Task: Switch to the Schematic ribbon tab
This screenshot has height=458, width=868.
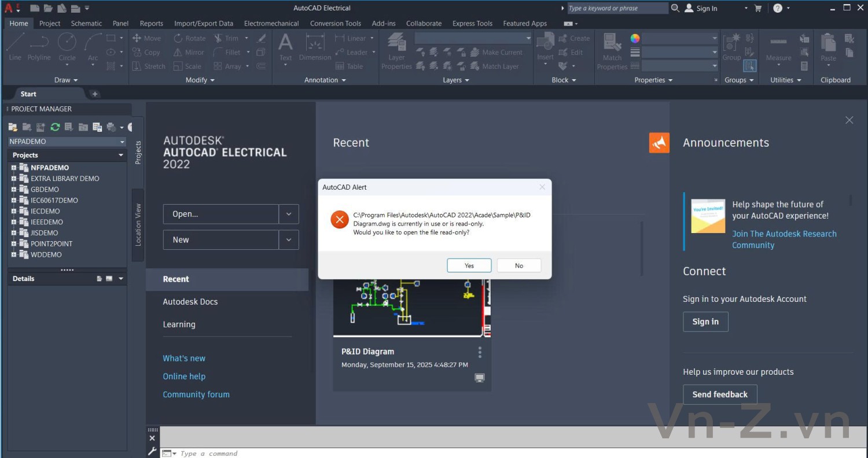Action: (x=86, y=24)
